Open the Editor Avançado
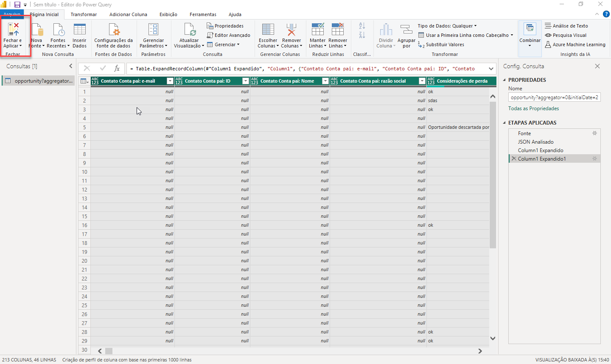Viewport: 611px width, 364px height. (x=228, y=35)
